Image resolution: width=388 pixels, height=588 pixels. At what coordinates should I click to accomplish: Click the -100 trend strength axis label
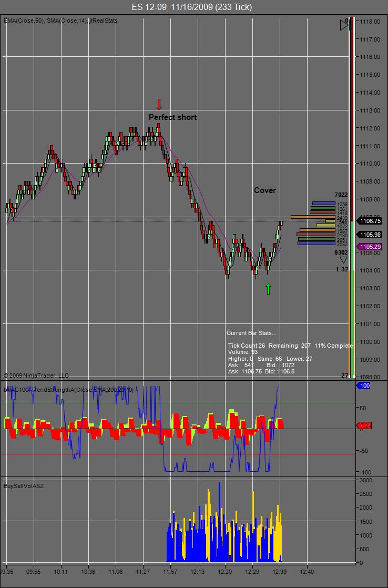(x=365, y=472)
